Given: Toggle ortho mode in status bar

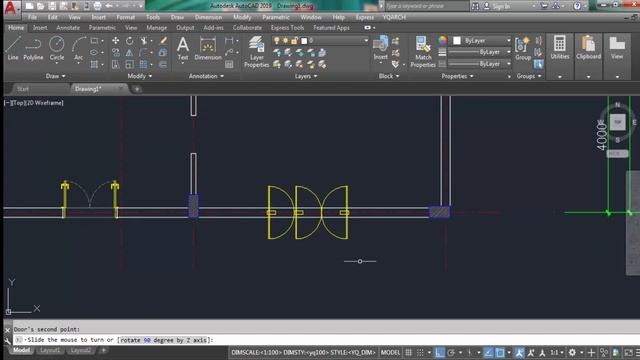Looking at the screenshot, I should 440,352.
